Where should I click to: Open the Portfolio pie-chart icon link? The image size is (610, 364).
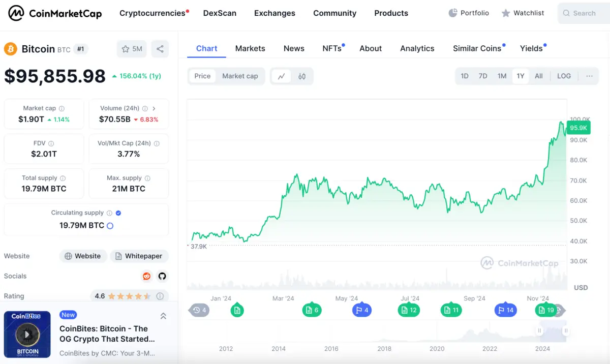(x=453, y=13)
